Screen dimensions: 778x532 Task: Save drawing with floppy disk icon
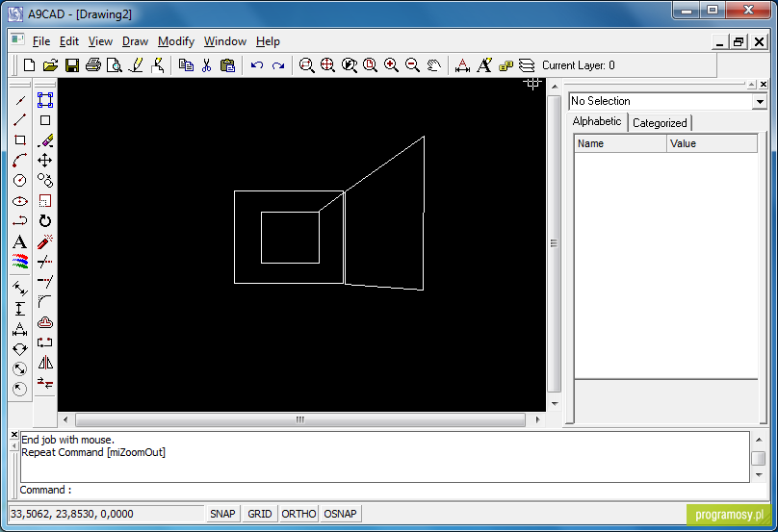click(72, 65)
